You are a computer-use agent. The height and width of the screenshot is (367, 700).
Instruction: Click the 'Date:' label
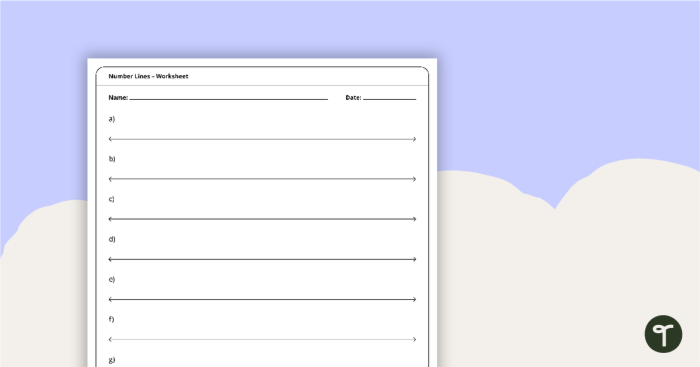coord(353,97)
